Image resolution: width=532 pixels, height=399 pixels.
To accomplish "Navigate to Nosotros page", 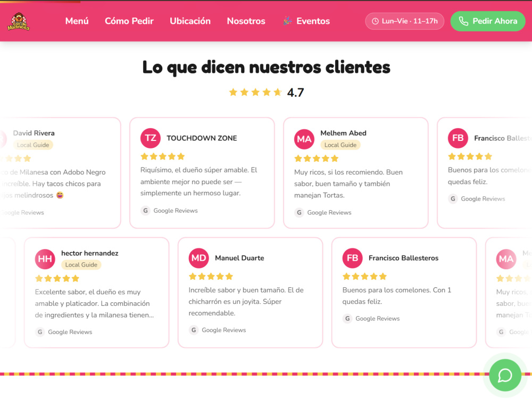I will tap(246, 21).
